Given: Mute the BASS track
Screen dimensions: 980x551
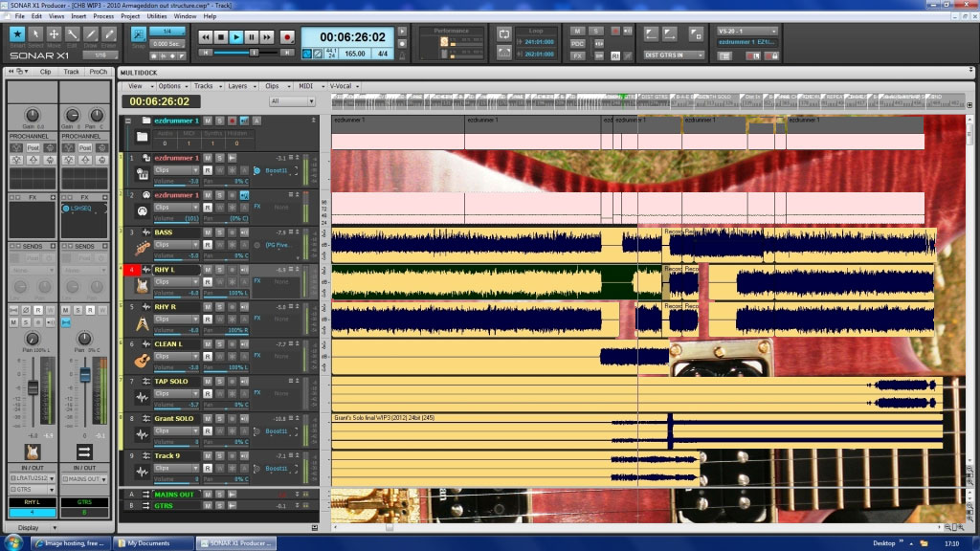Looking at the screenshot, I should 208,232.
